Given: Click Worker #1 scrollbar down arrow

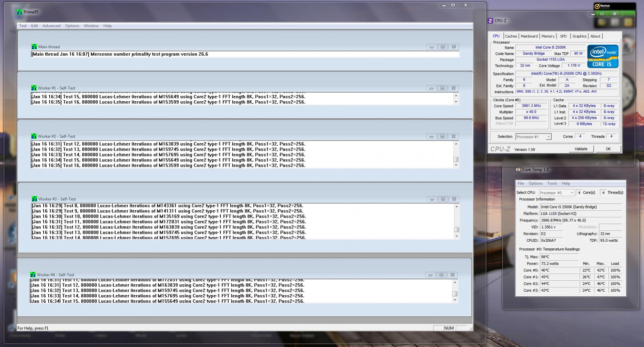Looking at the screenshot, I should [456, 102].
